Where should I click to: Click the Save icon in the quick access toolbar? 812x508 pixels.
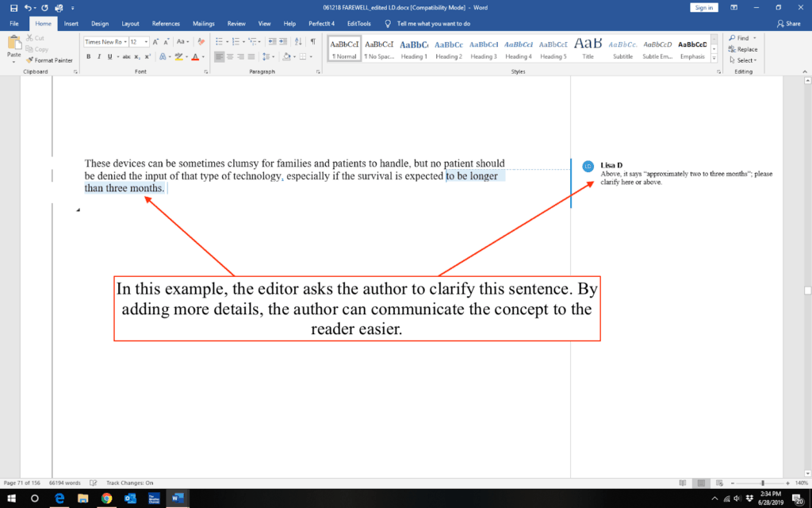13,8
